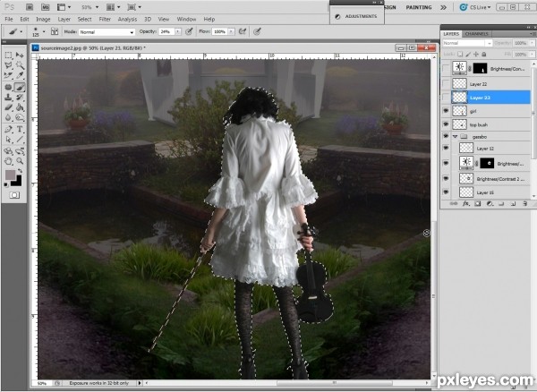This screenshot has height=392, width=537.
Task: Hide Layer 15
Action: click(446, 192)
